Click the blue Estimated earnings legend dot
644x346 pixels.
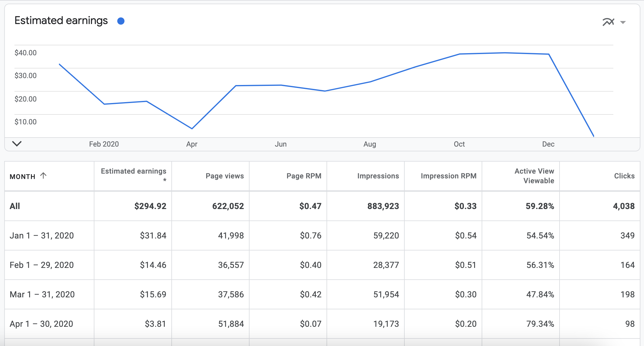coord(121,21)
